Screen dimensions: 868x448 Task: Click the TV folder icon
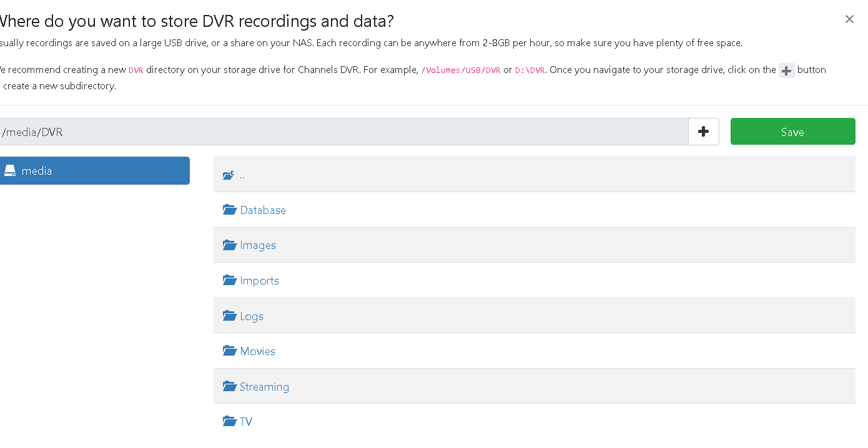coord(229,422)
